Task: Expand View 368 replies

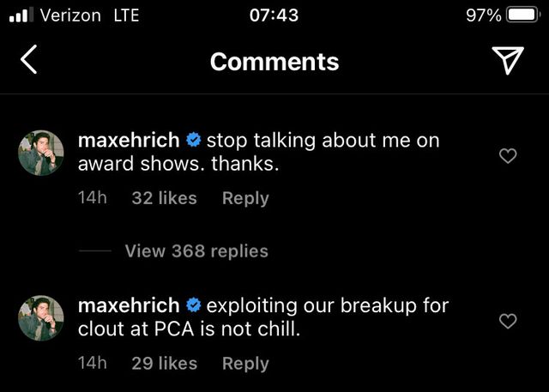Action: [x=196, y=251]
